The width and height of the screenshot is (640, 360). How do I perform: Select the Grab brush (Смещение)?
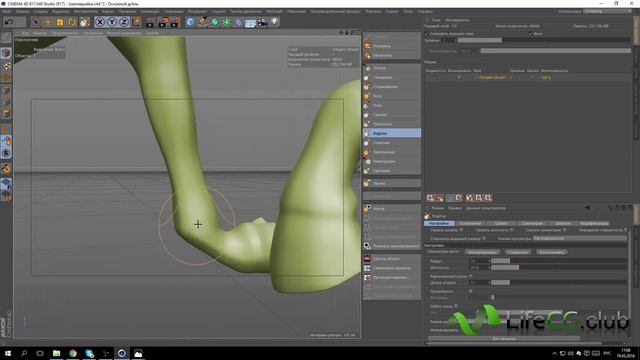(392, 77)
